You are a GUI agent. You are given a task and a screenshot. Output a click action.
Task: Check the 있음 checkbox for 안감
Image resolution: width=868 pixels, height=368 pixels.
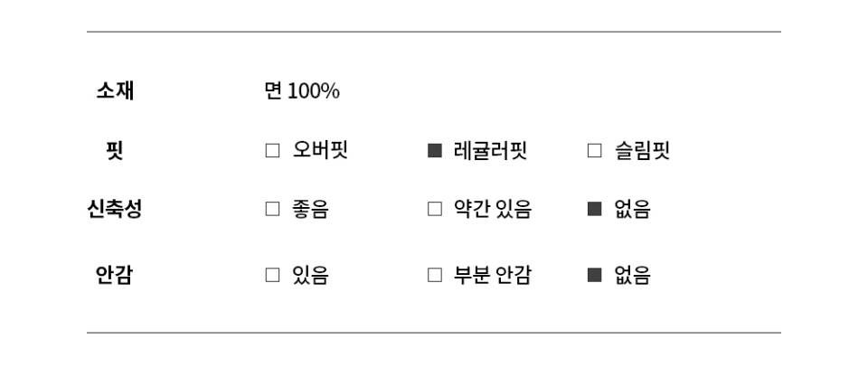pyautogui.click(x=272, y=276)
